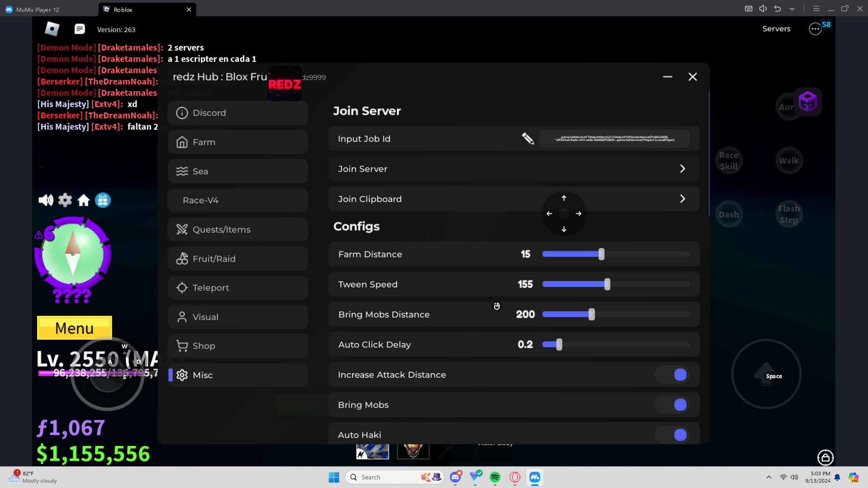Click the D-pad right arrow
868x488 pixels.
pyautogui.click(x=579, y=213)
